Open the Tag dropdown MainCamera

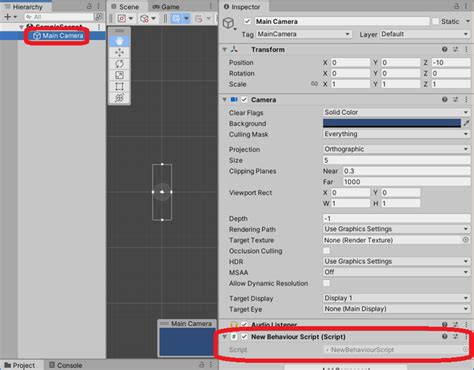coord(303,34)
